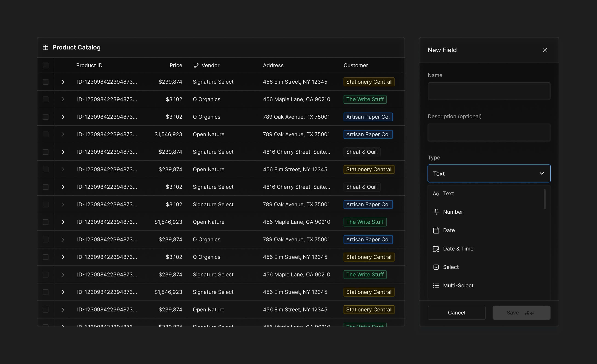
Task: Tick the checkbox beside the $1,546,923 Open Nature row
Action: 46,134
